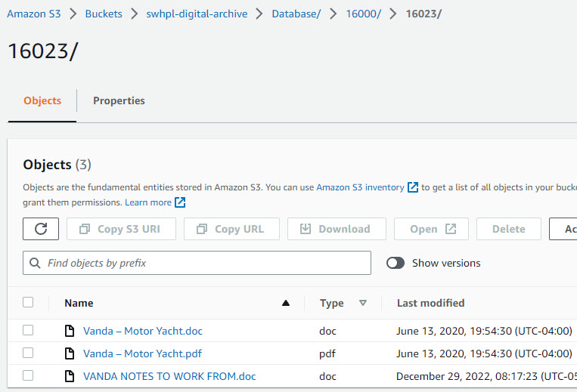The height and width of the screenshot is (392, 577).
Task: Open Vanda – Motor Yacht.pdf object
Action: coord(142,353)
